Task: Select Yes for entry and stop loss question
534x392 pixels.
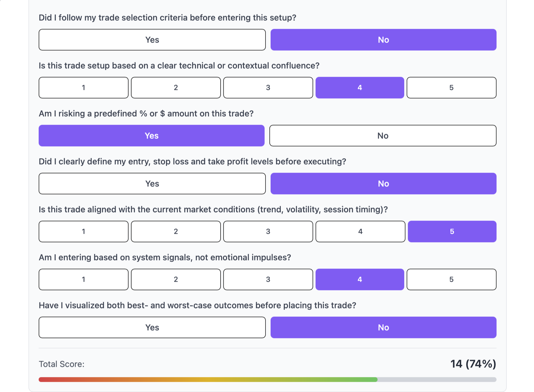Action: pos(152,183)
